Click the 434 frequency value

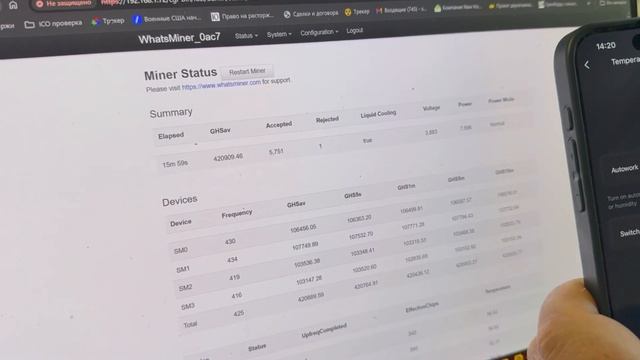(x=232, y=260)
